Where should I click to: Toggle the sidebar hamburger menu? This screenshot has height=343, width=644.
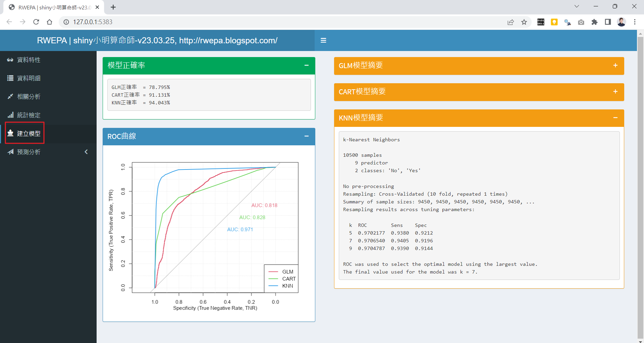(323, 40)
